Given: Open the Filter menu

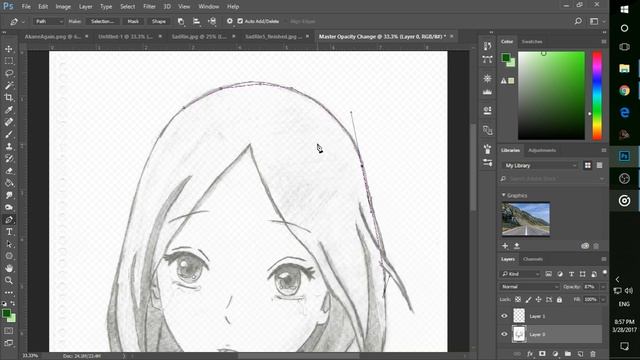Looking at the screenshot, I should coord(149,7).
